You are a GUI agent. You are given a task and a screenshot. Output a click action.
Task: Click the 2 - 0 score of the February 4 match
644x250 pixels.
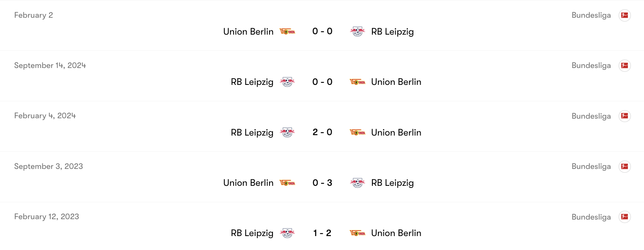click(322, 132)
